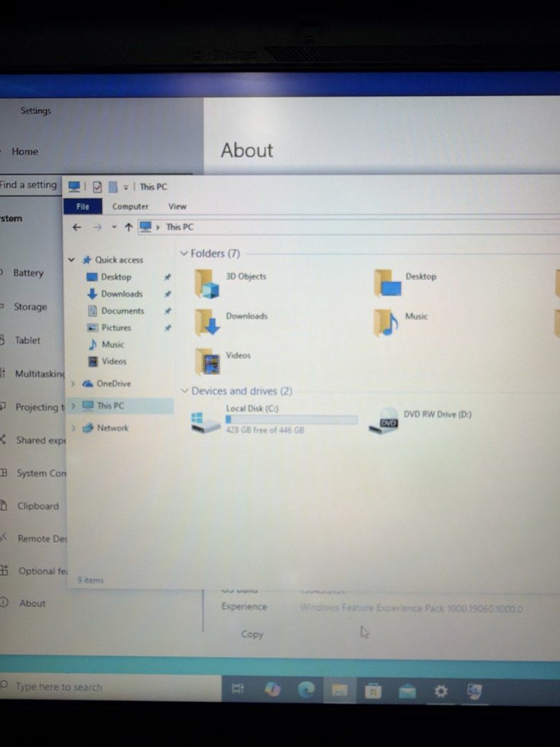Image resolution: width=560 pixels, height=747 pixels.
Task: Open the Music folder in Folders section
Action: (386, 322)
